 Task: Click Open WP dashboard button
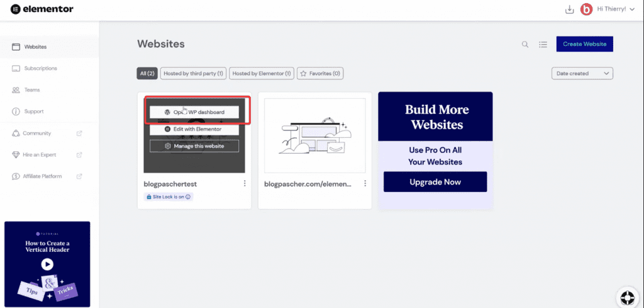pos(194,112)
